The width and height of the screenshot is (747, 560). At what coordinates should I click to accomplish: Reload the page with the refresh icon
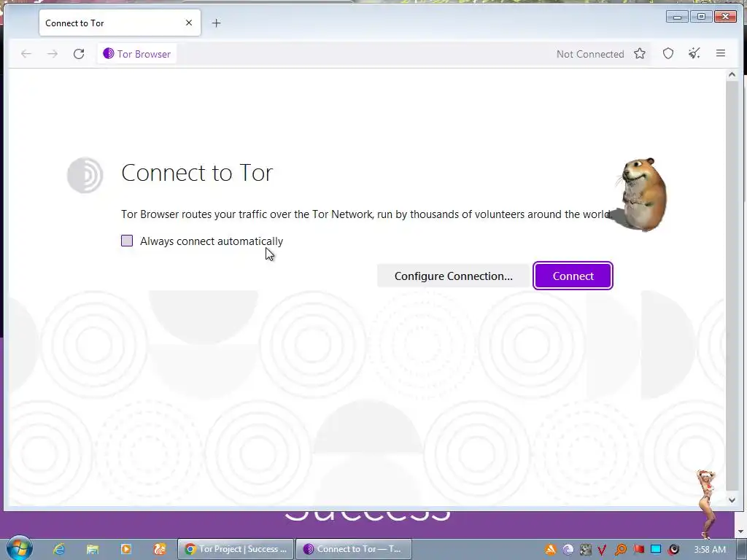coord(79,54)
